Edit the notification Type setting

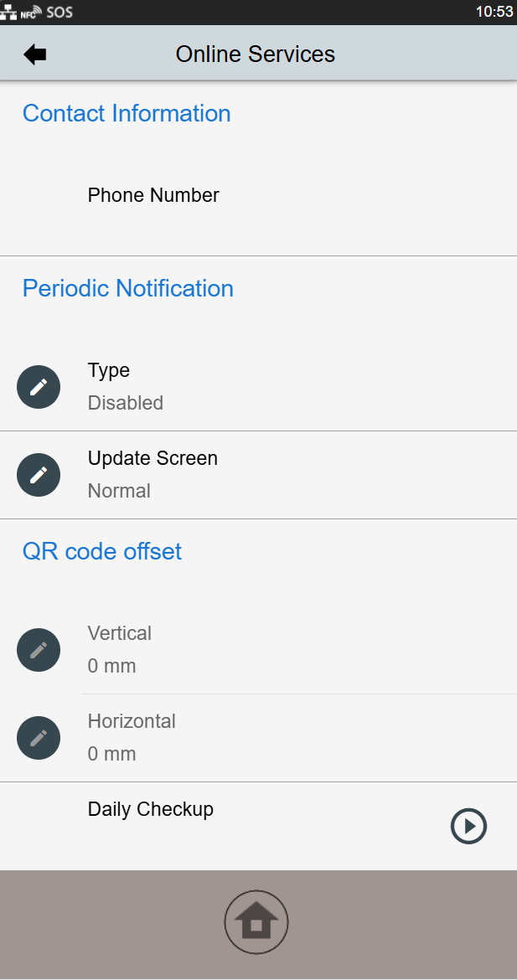pos(39,387)
